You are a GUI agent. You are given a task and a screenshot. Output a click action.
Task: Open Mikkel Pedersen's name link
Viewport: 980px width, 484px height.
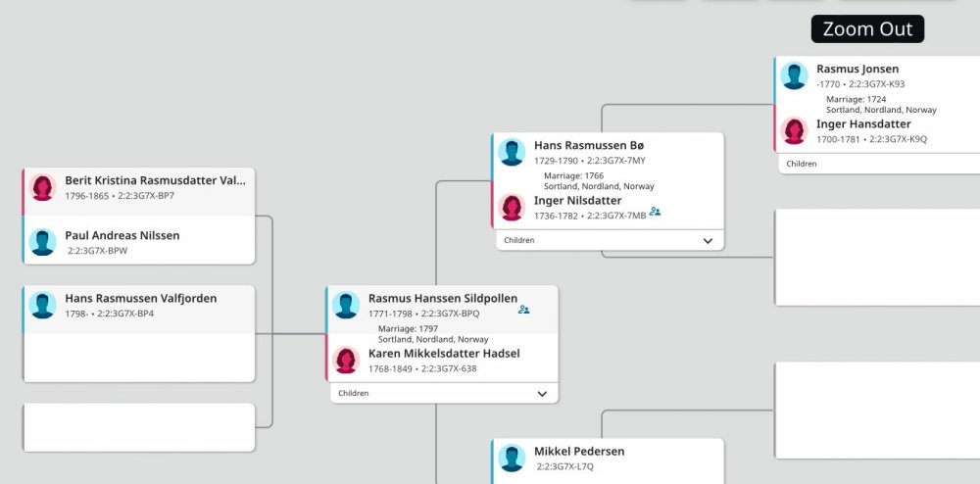pyautogui.click(x=579, y=452)
